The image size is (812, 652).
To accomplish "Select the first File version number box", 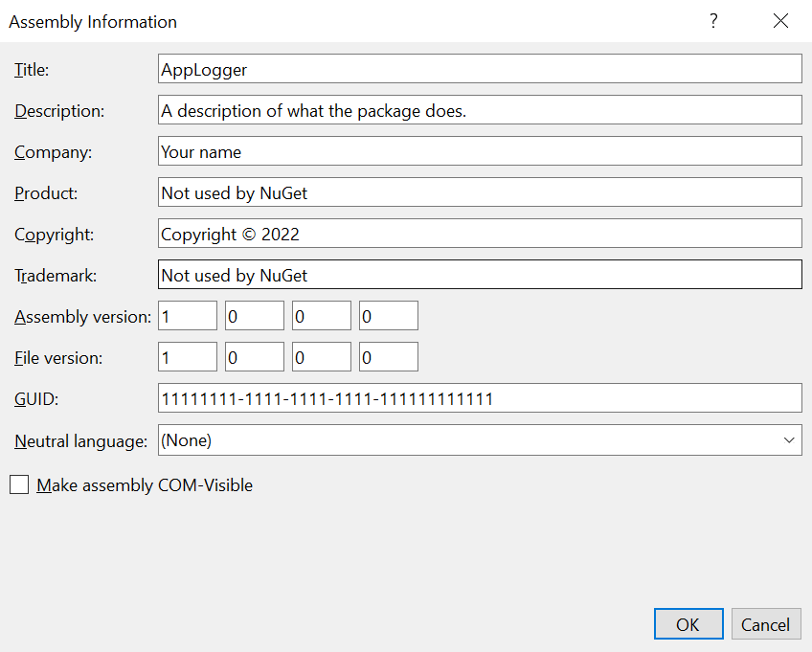I will pyautogui.click(x=187, y=356).
